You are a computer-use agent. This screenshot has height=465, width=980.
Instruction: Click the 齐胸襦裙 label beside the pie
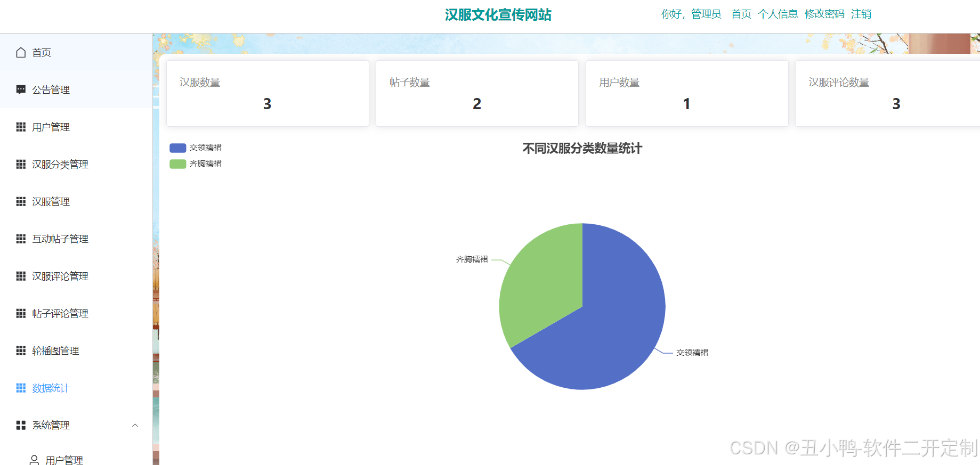point(472,259)
